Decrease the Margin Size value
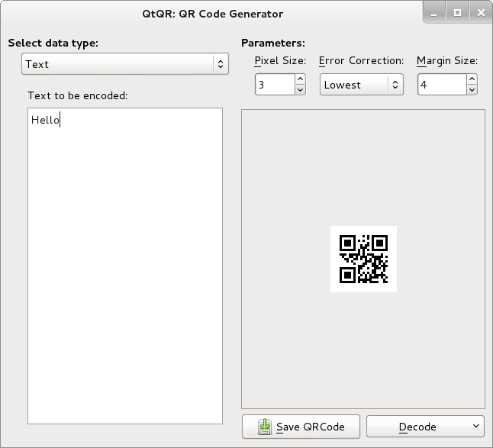The width and height of the screenshot is (493, 448). [472, 89]
